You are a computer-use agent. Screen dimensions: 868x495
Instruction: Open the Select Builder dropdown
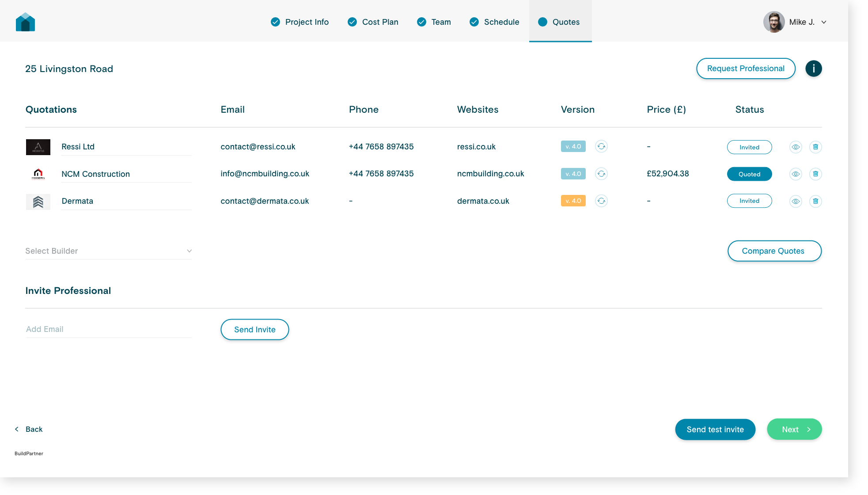tap(108, 251)
